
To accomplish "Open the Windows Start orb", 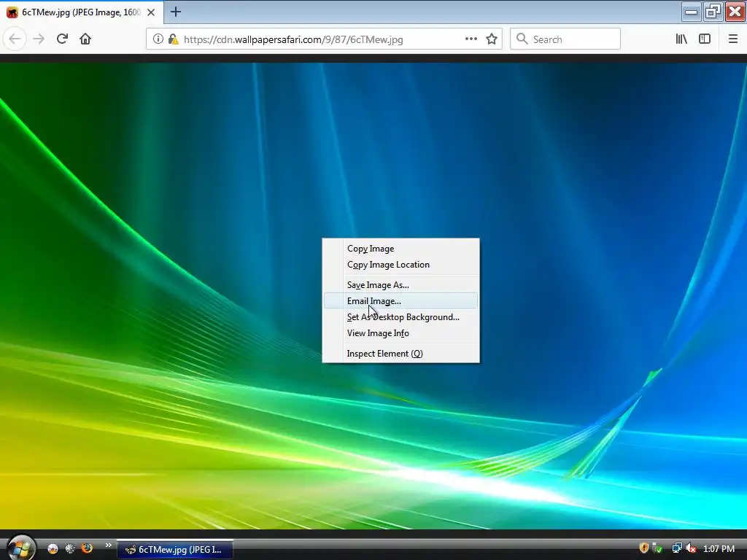I will (x=20, y=548).
